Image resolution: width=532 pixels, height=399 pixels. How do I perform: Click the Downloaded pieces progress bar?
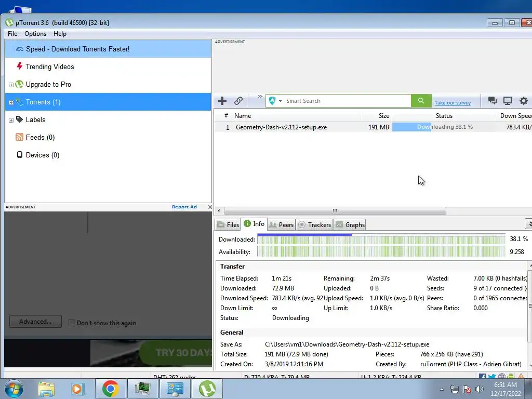tap(381, 239)
